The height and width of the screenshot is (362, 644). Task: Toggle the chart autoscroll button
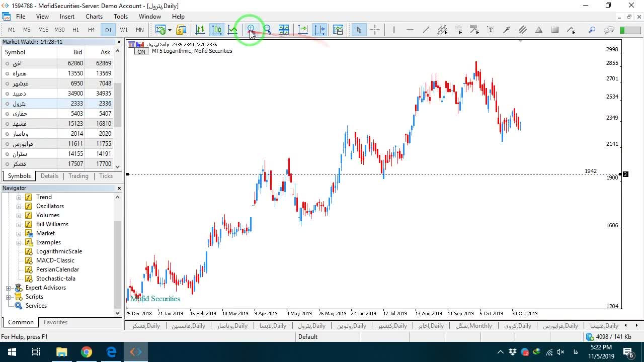[x=303, y=30]
